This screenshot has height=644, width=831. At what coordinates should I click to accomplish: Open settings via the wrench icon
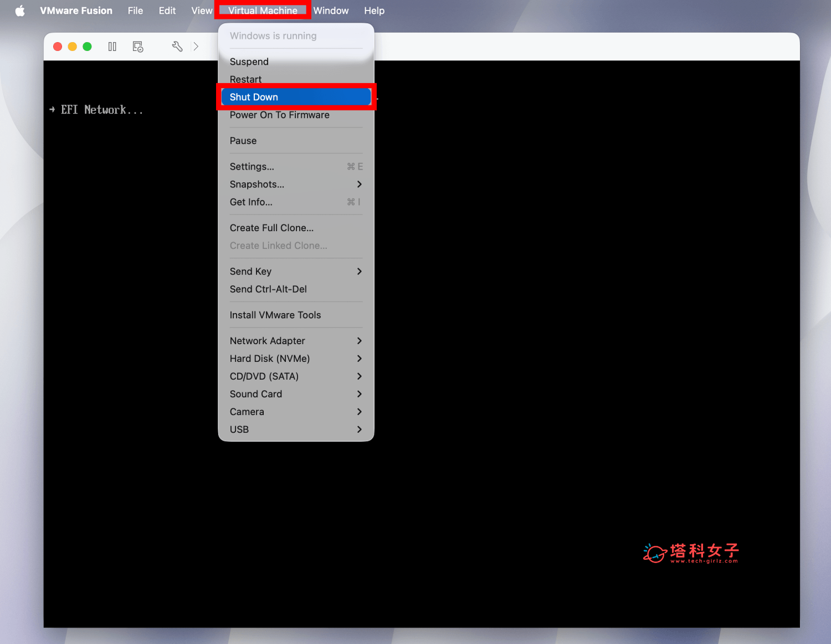click(x=177, y=47)
